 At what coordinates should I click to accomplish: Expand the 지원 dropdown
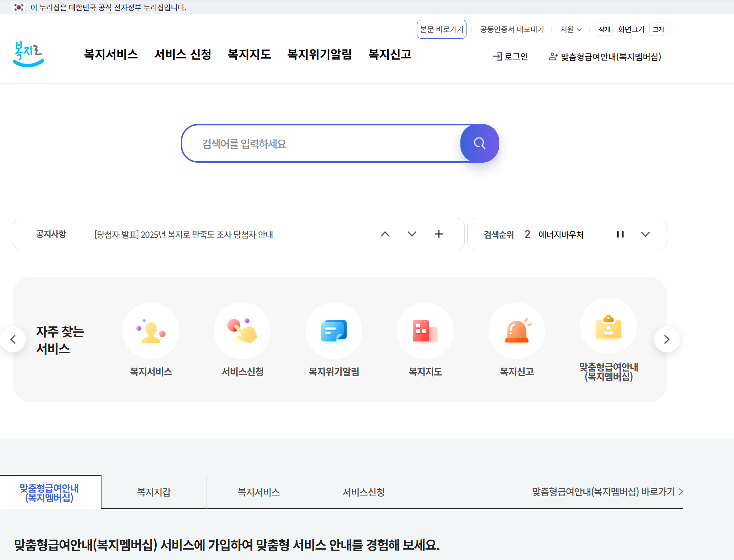tap(571, 29)
